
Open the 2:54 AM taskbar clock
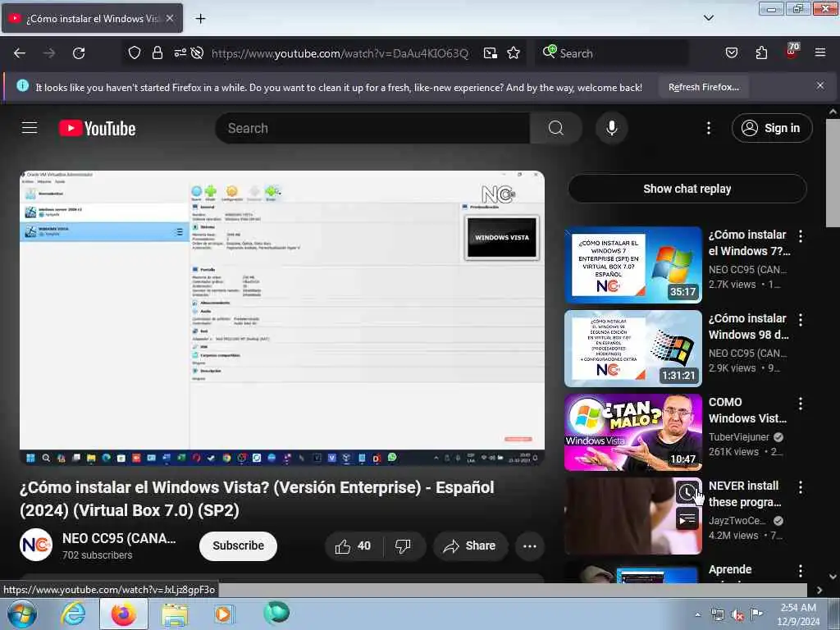point(798,614)
